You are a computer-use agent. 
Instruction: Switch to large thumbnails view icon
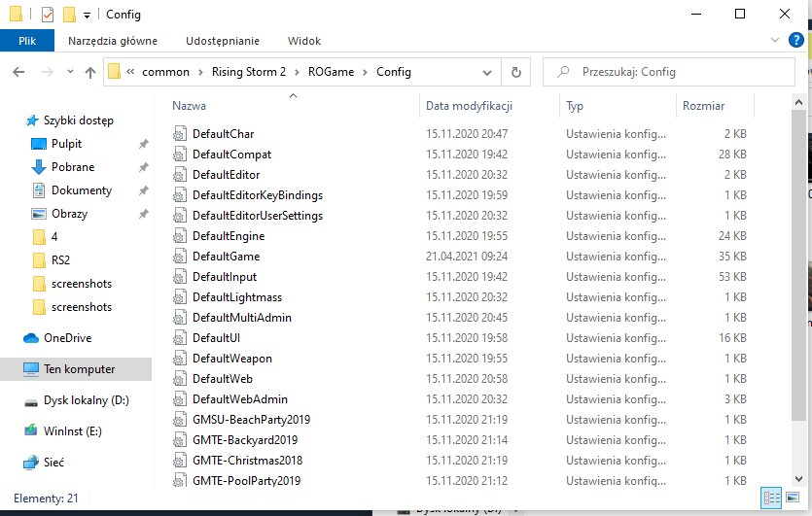(x=793, y=498)
